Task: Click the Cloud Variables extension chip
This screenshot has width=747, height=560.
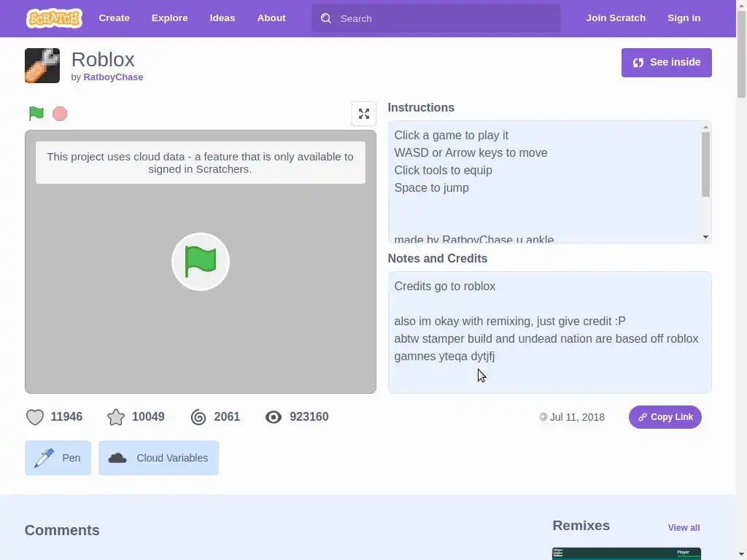Action: point(158,458)
